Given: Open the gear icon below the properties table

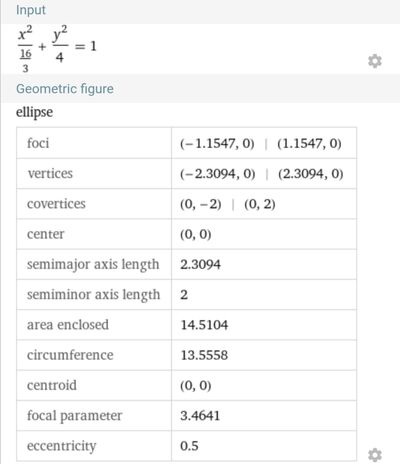Looking at the screenshot, I should point(375,455).
